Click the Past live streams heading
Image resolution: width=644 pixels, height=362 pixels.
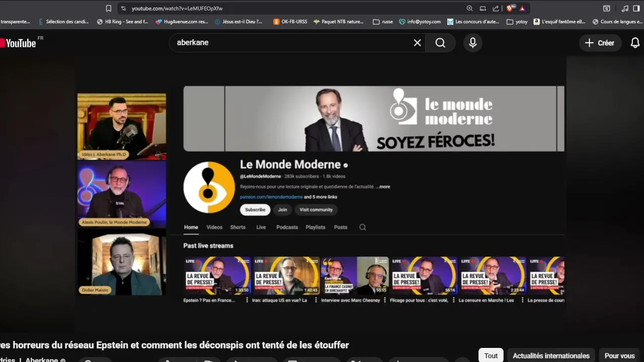208,245
